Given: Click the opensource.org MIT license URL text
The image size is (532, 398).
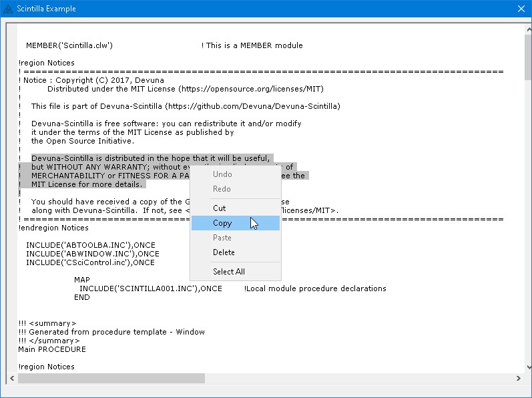Looking at the screenshot, I should click(258, 89).
